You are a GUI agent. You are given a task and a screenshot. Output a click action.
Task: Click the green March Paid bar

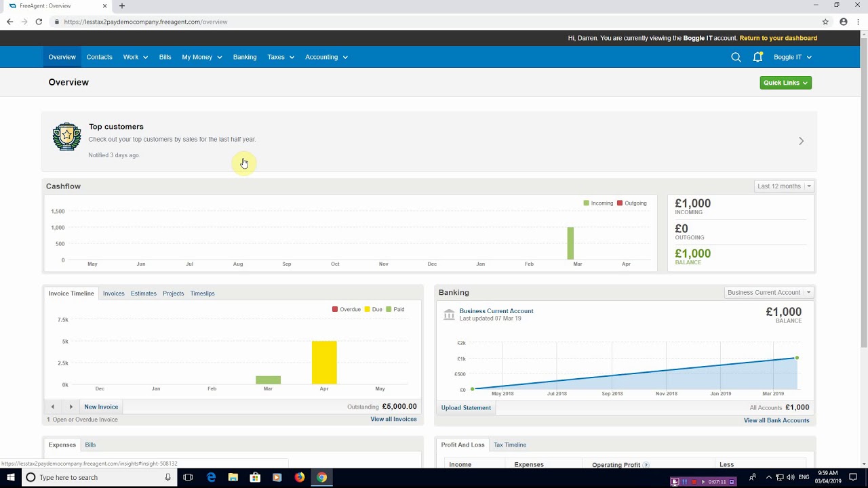point(268,380)
